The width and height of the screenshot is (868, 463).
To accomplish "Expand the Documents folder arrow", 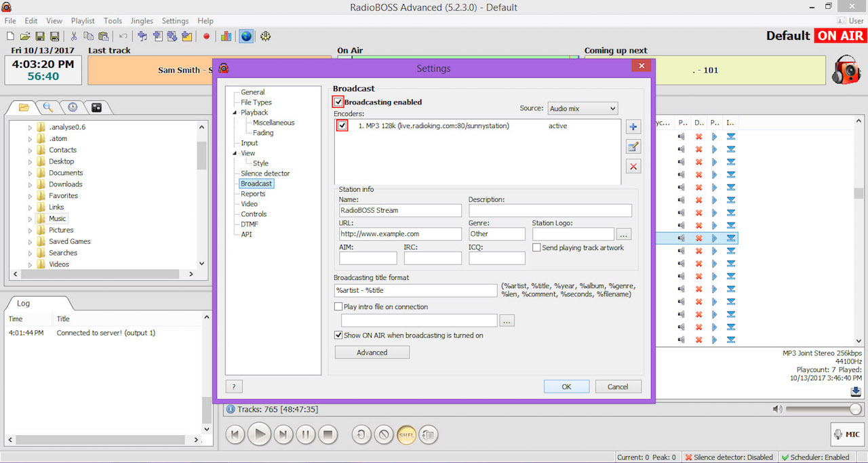I will point(30,173).
